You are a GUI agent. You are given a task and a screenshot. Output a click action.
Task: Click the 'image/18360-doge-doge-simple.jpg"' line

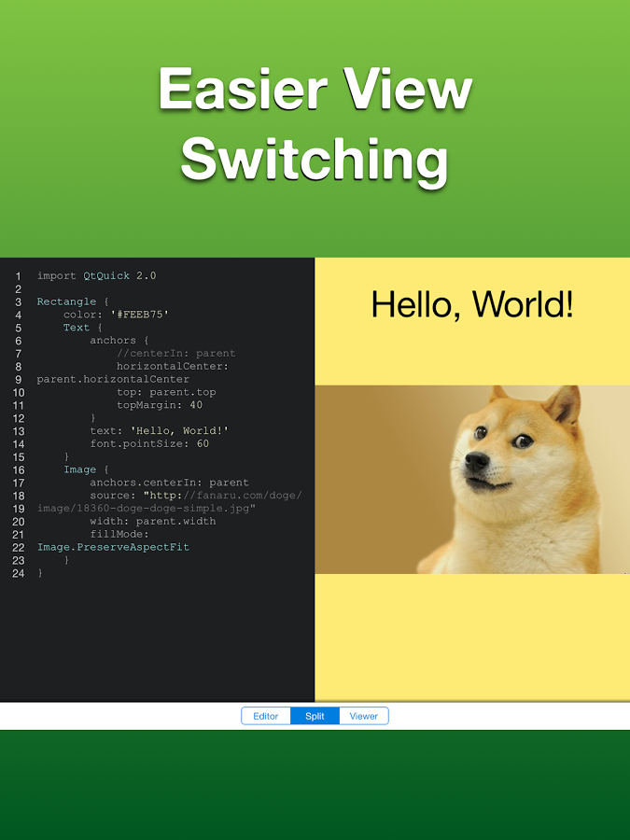147,509
